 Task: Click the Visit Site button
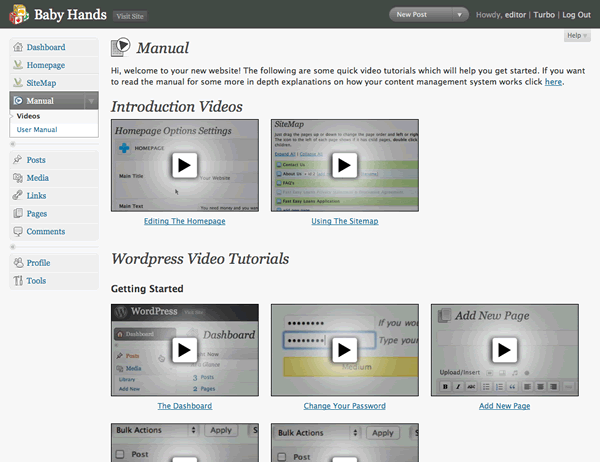[x=130, y=16]
